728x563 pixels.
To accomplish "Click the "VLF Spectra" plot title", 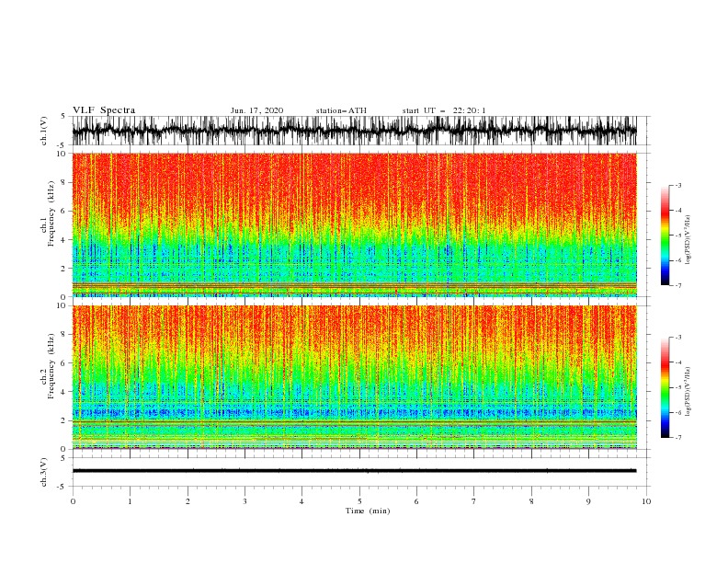I will click(x=104, y=110).
